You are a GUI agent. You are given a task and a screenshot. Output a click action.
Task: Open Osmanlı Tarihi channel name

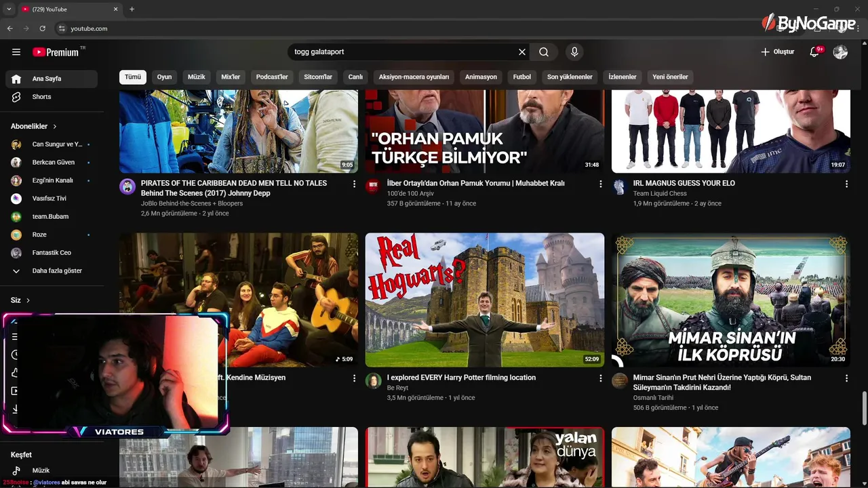[653, 398]
